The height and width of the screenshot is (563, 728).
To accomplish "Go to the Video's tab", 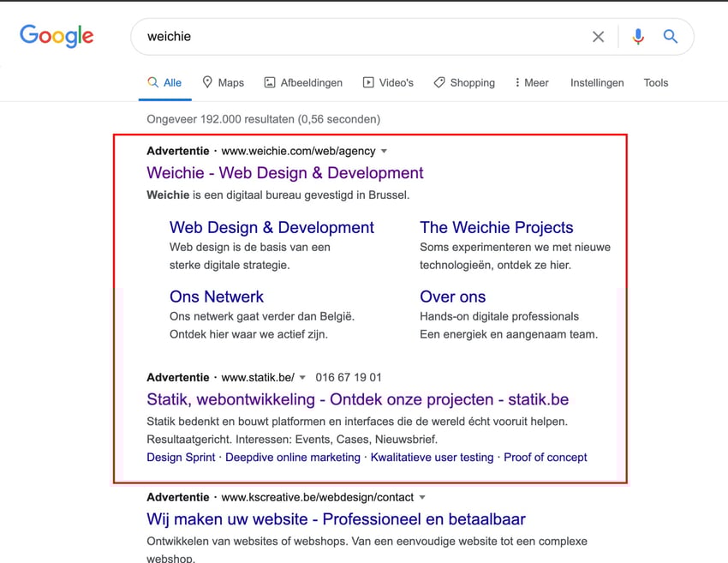I will pyautogui.click(x=388, y=82).
